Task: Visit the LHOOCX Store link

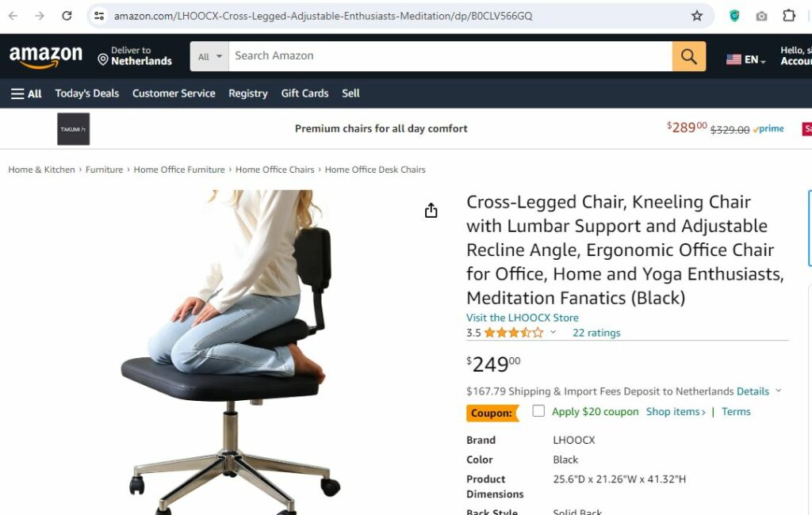Action: pyautogui.click(x=522, y=318)
